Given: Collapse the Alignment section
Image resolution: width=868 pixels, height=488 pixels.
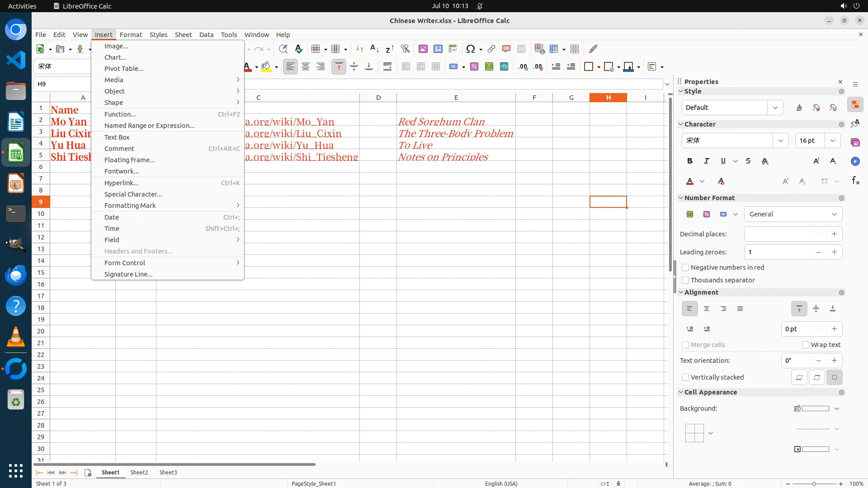Looking at the screenshot, I should (681, 292).
